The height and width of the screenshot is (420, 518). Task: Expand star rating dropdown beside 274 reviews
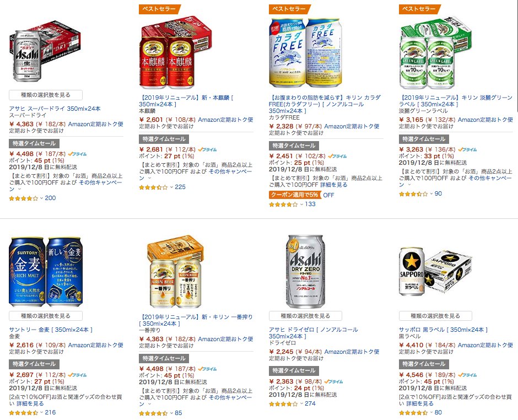click(301, 404)
